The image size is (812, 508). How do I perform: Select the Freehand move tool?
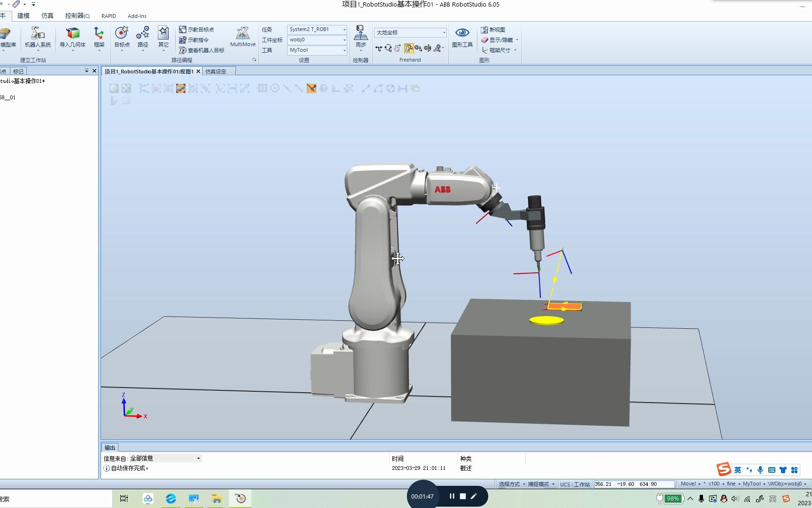pyautogui.click(x=379, y=48)
